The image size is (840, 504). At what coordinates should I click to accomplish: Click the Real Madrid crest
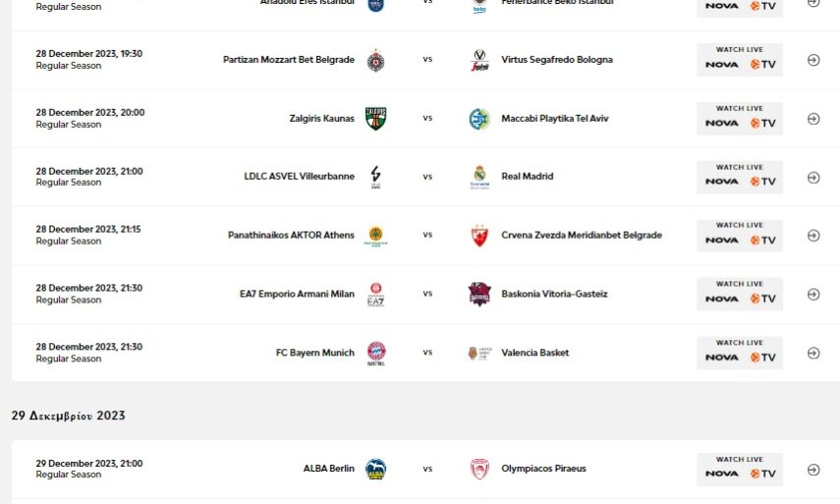pyautogui.click(x=478, y=177)
